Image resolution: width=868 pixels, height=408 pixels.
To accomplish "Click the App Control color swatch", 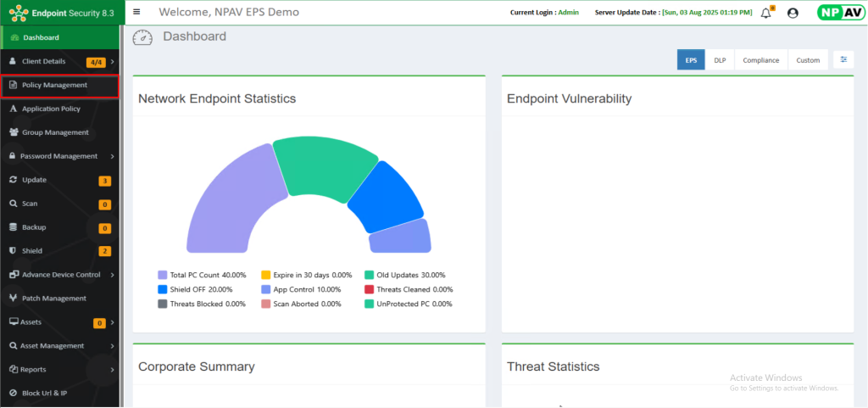I will point(265,289).
